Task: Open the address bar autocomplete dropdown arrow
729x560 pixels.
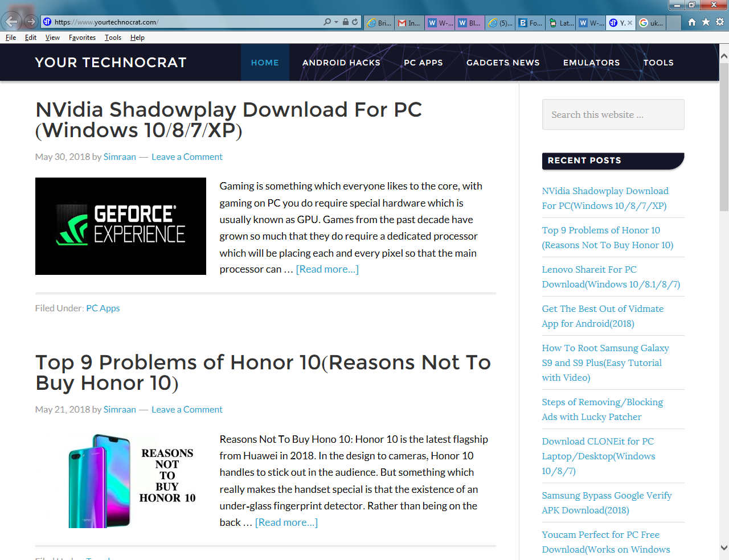Action: [336, 22]
